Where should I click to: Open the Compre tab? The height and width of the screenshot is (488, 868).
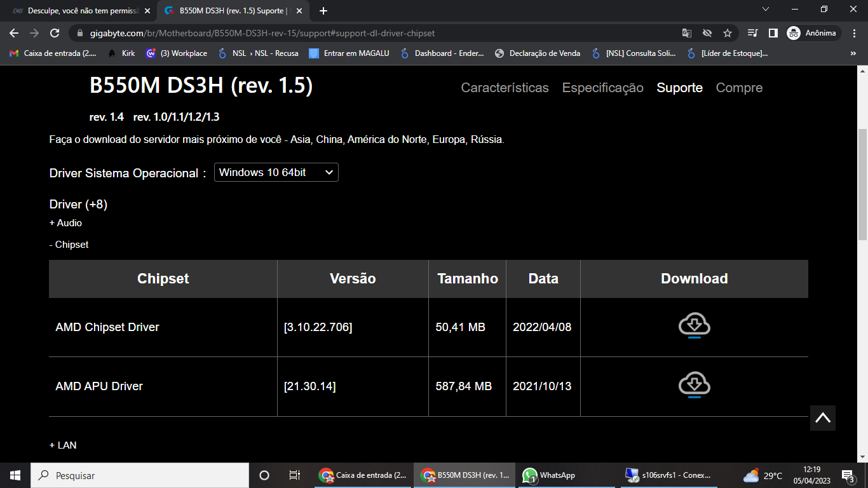pos(739,88)
